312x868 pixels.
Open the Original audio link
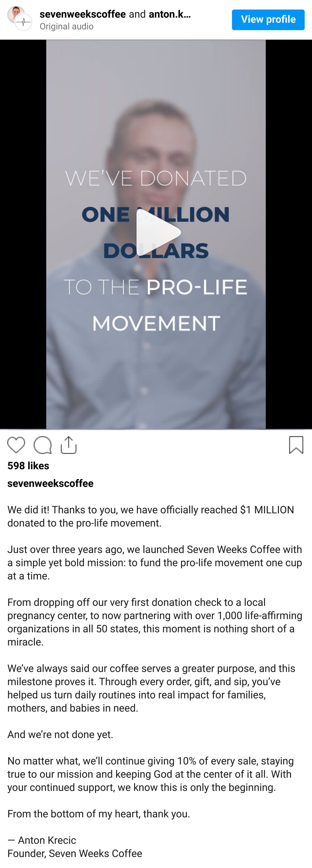(x=66, y=26)
